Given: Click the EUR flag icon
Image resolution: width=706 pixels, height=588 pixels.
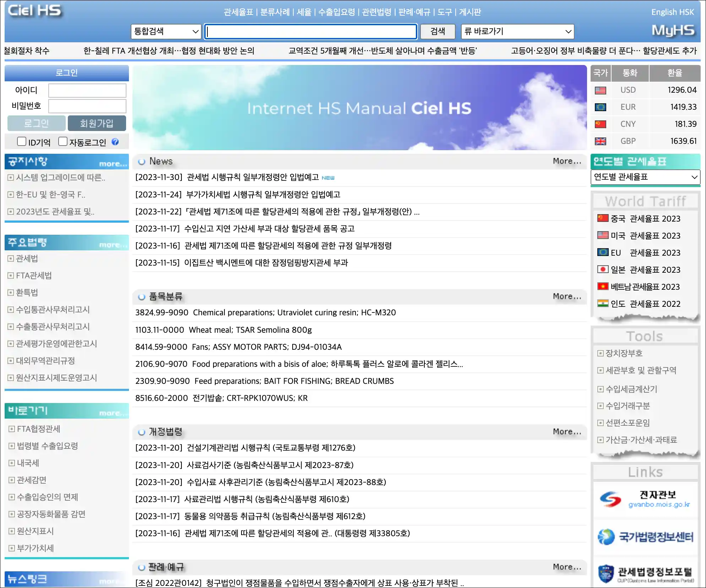Looking at the screenshot, I should pyautogui.click(x=601, y=107).
